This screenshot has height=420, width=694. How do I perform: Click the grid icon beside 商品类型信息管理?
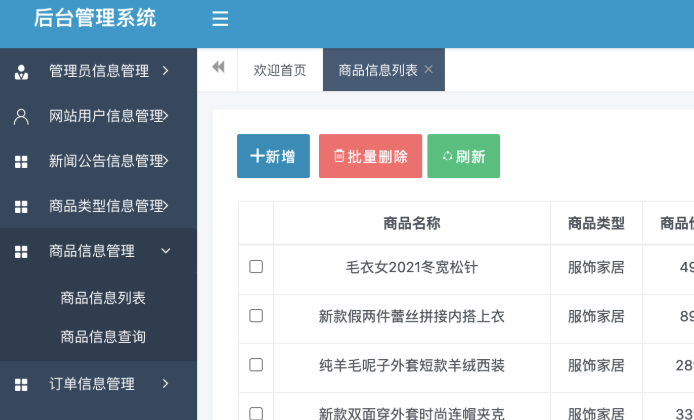click(21, 206)
